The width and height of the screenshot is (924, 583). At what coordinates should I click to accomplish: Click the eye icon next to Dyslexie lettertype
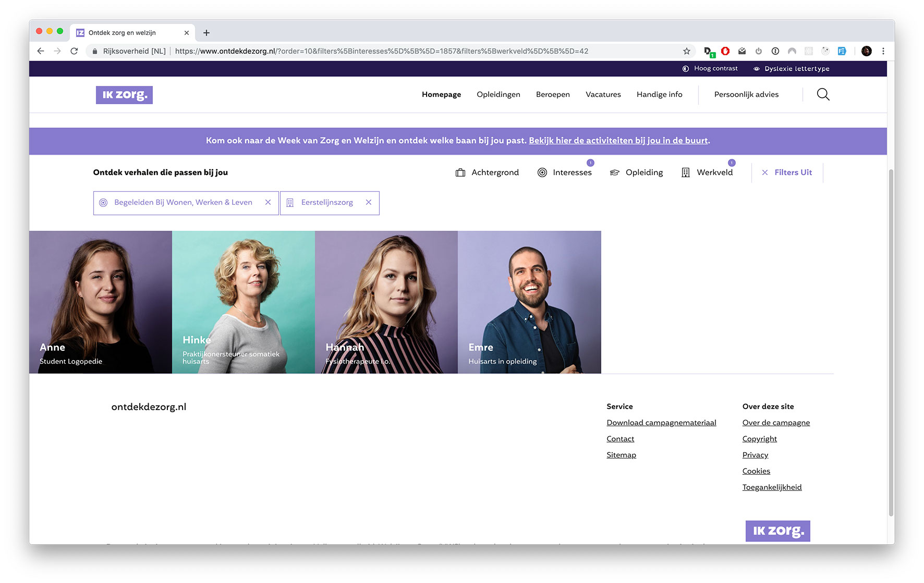coord(757,68)
